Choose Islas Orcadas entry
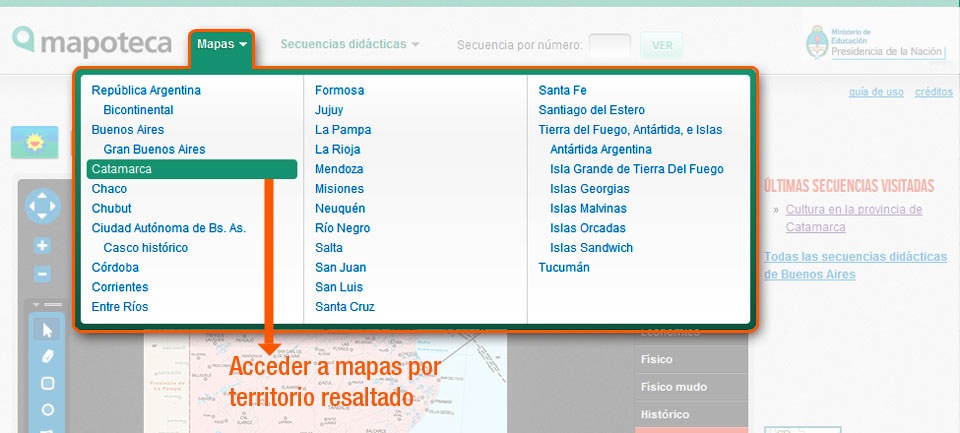The width and height of the screenshot is (960, 433). (588, 228)
